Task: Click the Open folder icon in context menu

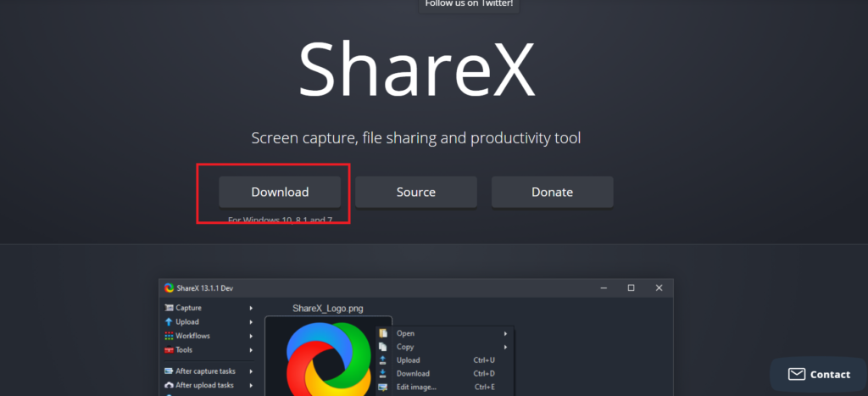Action: tap(383, 333)
